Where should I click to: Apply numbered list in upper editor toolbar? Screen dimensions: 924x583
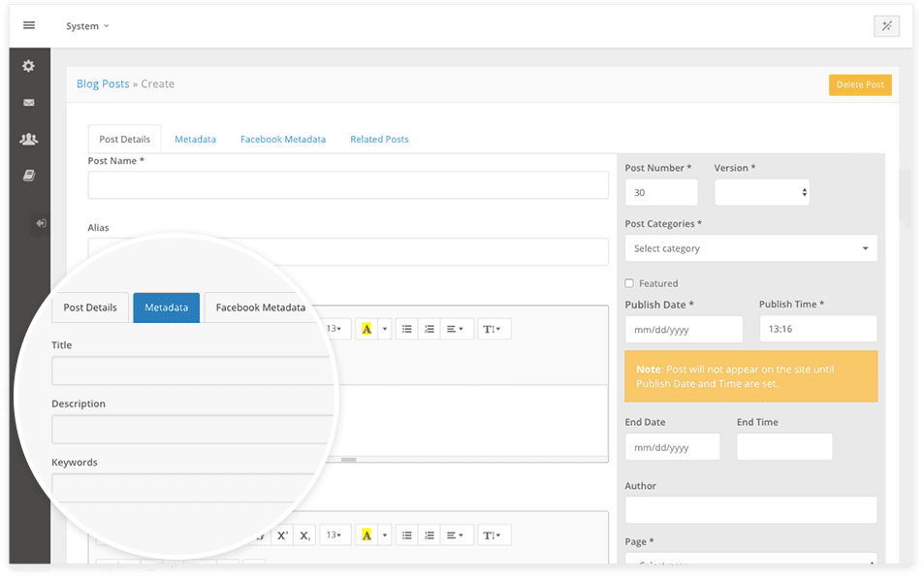(x=430, y=329)
